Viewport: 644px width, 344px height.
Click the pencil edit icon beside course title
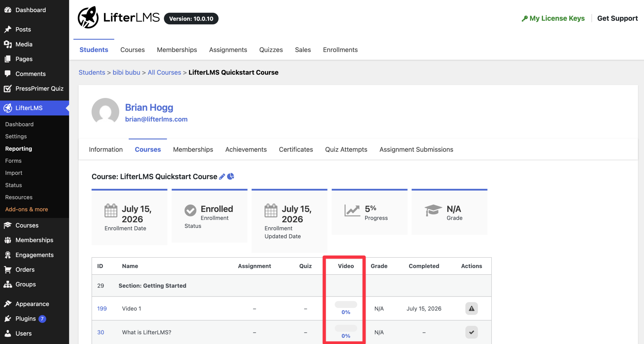click(x=222, y=177)
